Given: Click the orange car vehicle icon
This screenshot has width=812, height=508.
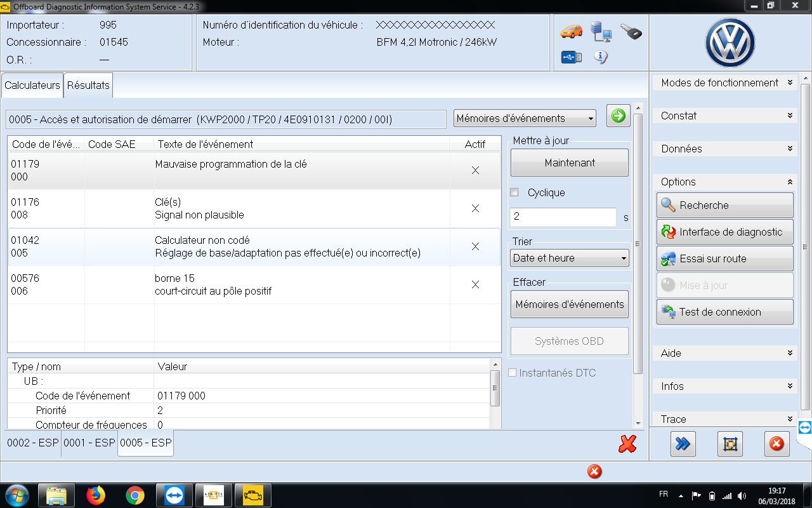Looking at the screenshot, I should pos(571,31).
